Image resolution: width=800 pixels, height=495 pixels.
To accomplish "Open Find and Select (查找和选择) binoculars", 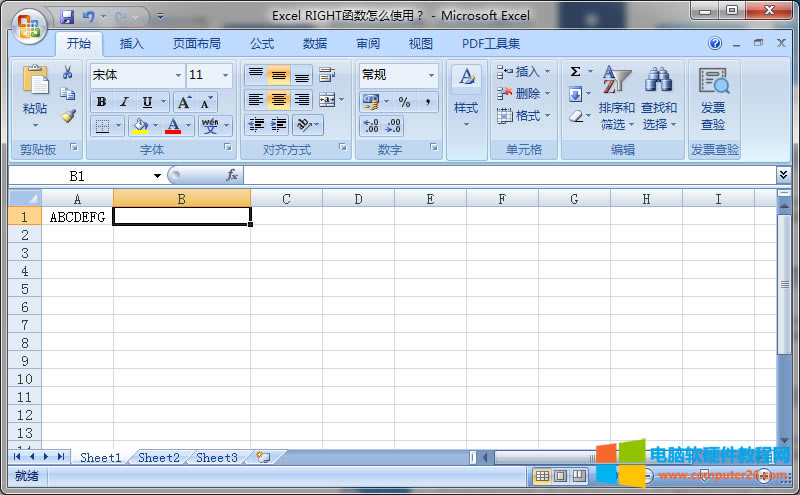I will pos(659,98).
